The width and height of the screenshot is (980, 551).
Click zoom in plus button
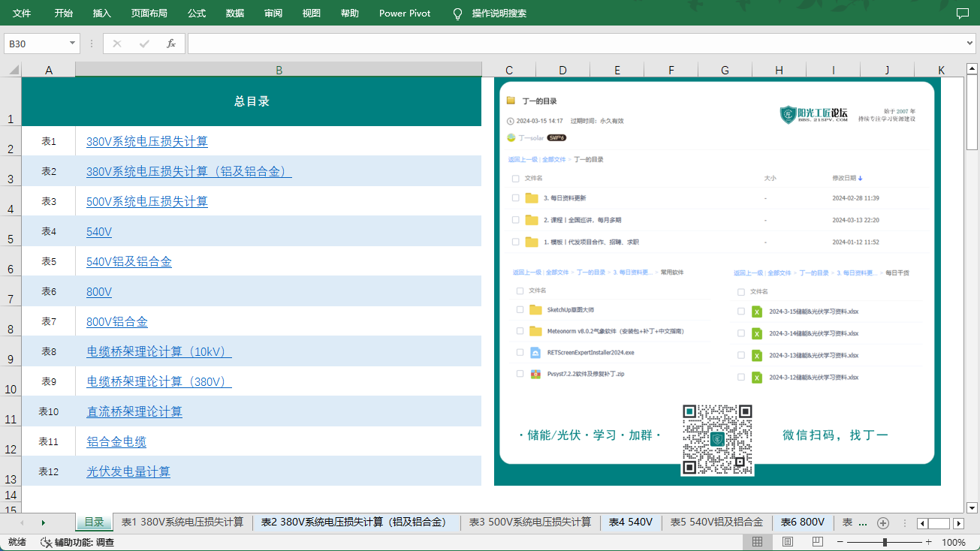[x=929, y=542]
